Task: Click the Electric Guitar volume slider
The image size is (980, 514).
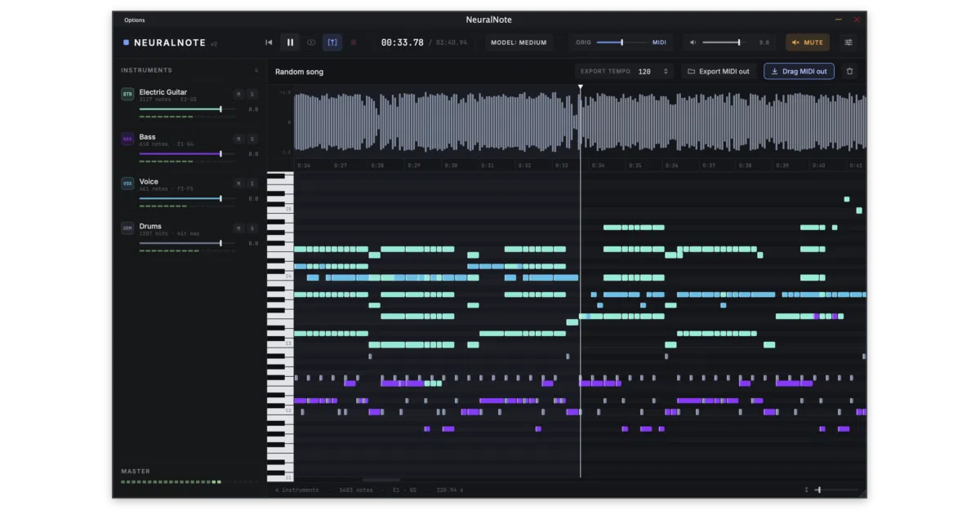Action: point(187,109)
